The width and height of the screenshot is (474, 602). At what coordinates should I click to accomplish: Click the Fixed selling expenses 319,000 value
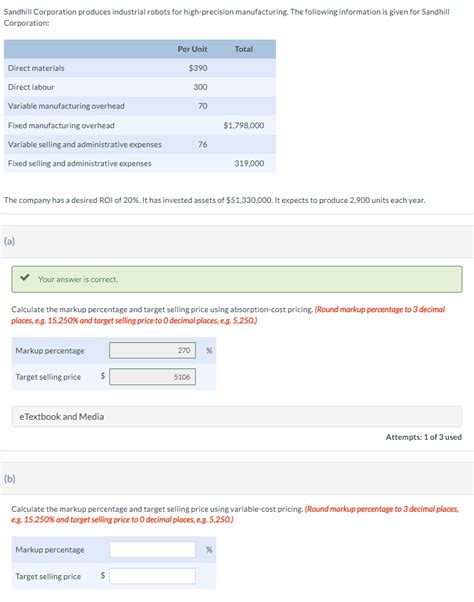[x=249, y=163]
